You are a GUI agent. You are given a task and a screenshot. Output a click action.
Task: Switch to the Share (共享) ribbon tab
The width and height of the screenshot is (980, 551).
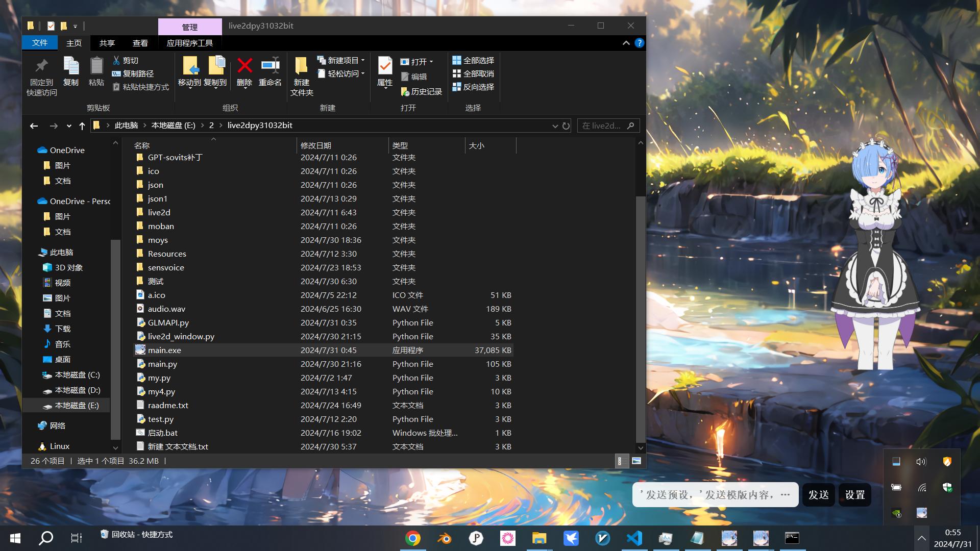107,43
